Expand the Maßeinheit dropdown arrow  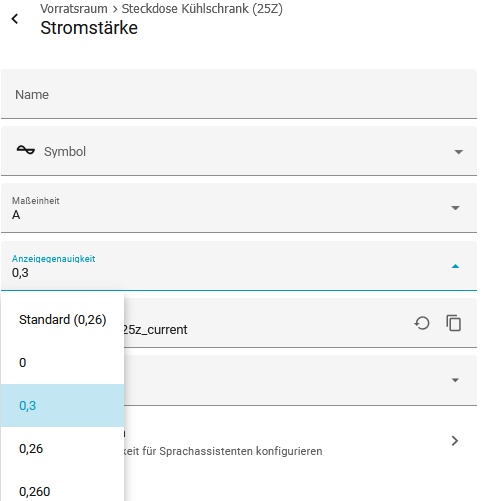tap(455, 208)
